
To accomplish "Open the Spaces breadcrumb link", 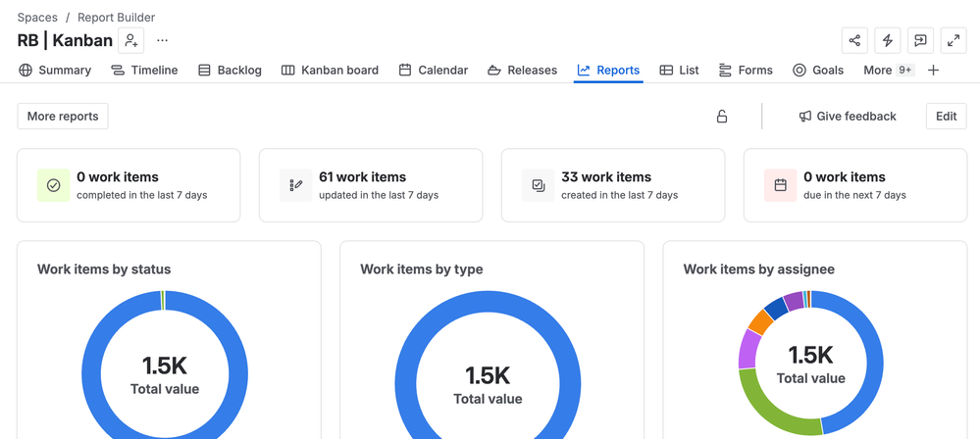I will [x=37, y=18].
